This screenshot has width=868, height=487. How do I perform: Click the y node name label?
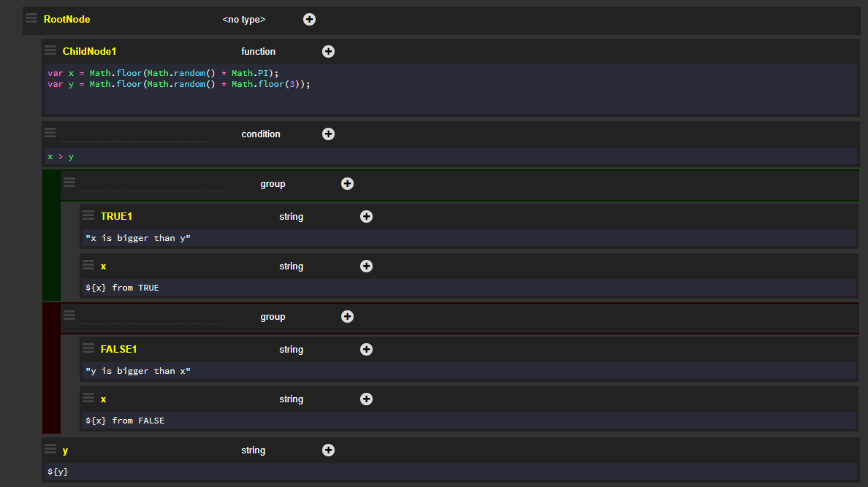(65, 450)
